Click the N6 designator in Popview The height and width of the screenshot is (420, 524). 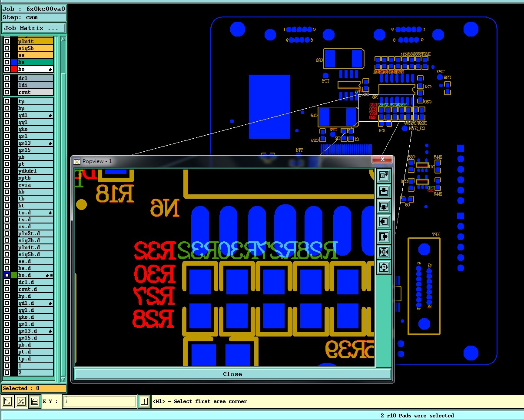(x=165, y=208)
